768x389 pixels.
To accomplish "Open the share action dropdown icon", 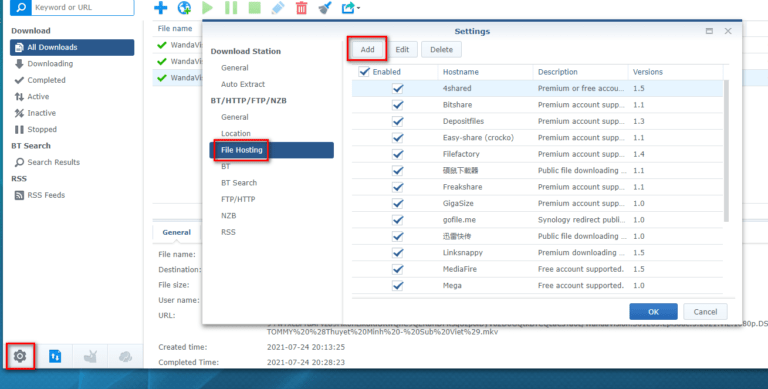I will pyautogui.click(x=350, y=7).
